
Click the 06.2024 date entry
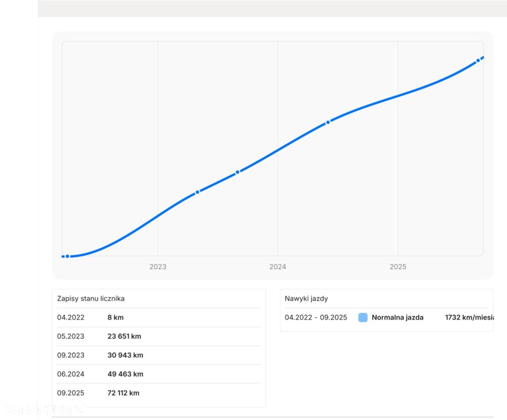71,374
